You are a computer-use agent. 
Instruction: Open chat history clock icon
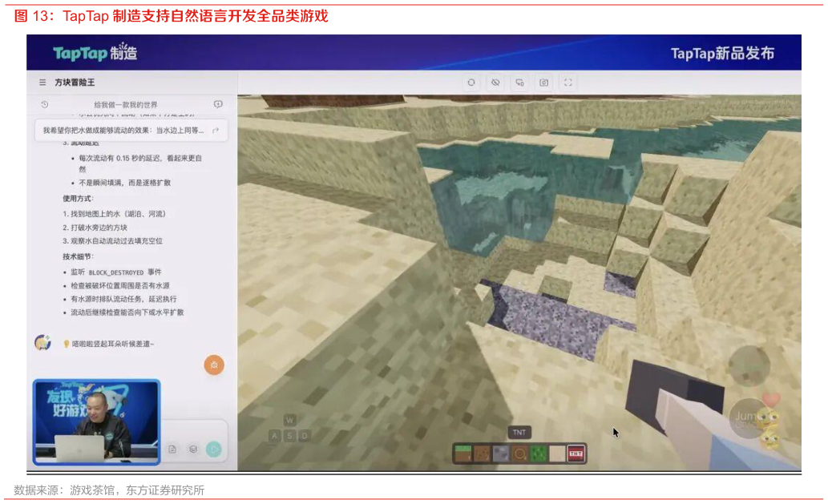point(44,104)
